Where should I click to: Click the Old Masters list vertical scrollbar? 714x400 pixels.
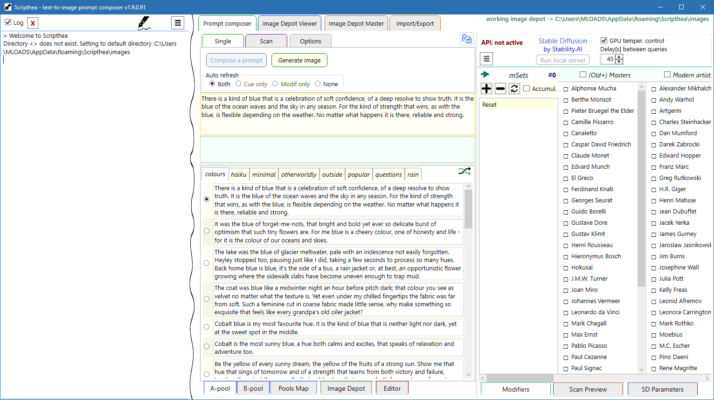click(x=641, y=228)
